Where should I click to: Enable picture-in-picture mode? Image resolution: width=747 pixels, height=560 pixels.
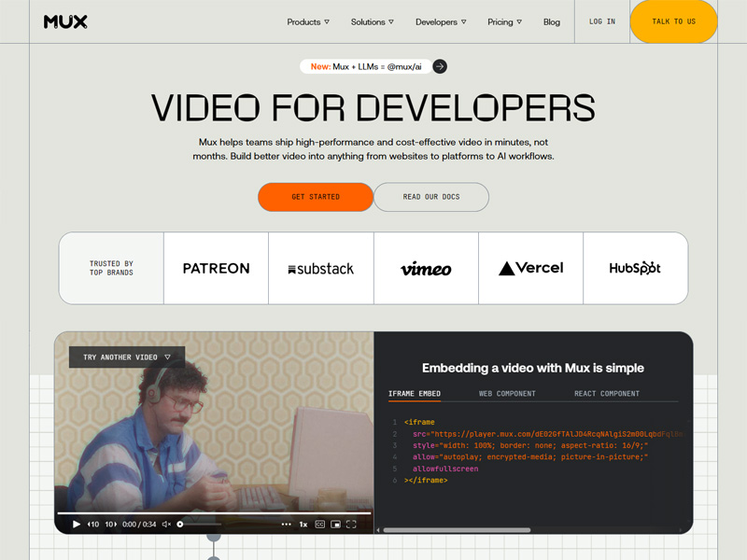[335, 525]
